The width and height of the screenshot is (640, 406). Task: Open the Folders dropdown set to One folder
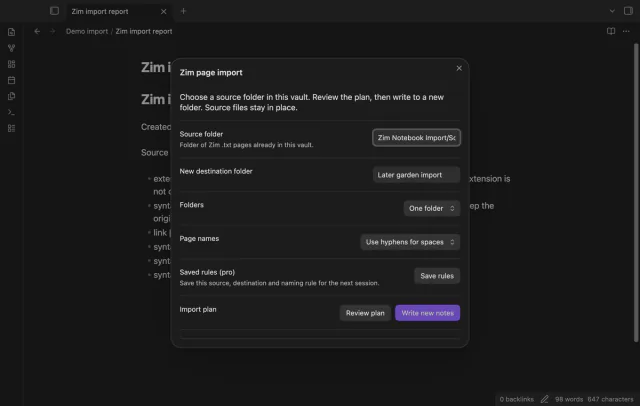click(x=432, y=208)
